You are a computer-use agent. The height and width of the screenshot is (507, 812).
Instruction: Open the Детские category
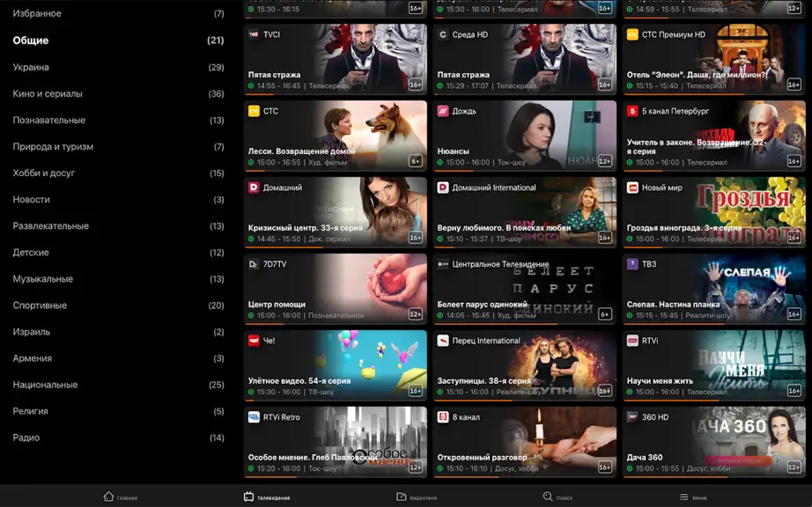(118, 253)
